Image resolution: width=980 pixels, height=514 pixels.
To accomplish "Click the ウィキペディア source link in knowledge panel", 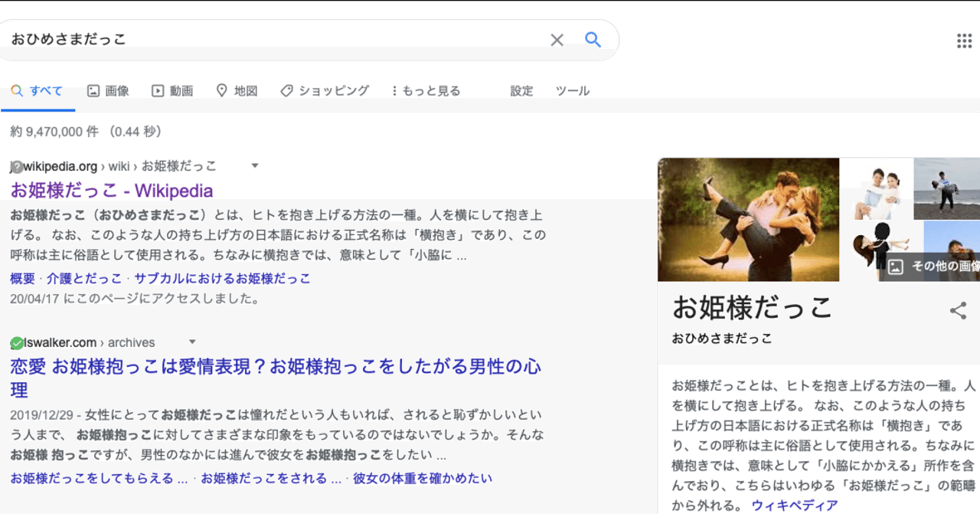I will click(793, 504).
